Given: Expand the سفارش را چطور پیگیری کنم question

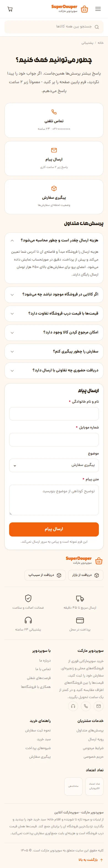Looking at the screenshot, I should 54,351.
